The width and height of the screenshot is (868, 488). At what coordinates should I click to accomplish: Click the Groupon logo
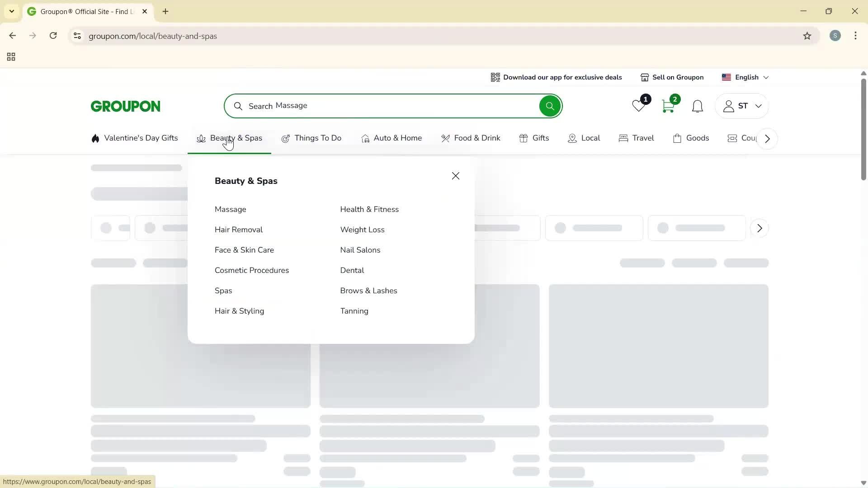pos(125,106)
